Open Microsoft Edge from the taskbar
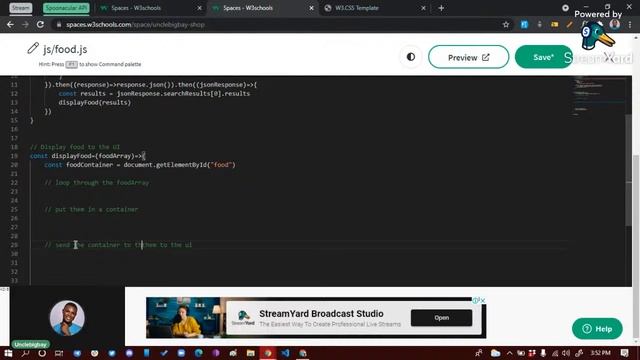640x360 pixels. pos(199,353)
